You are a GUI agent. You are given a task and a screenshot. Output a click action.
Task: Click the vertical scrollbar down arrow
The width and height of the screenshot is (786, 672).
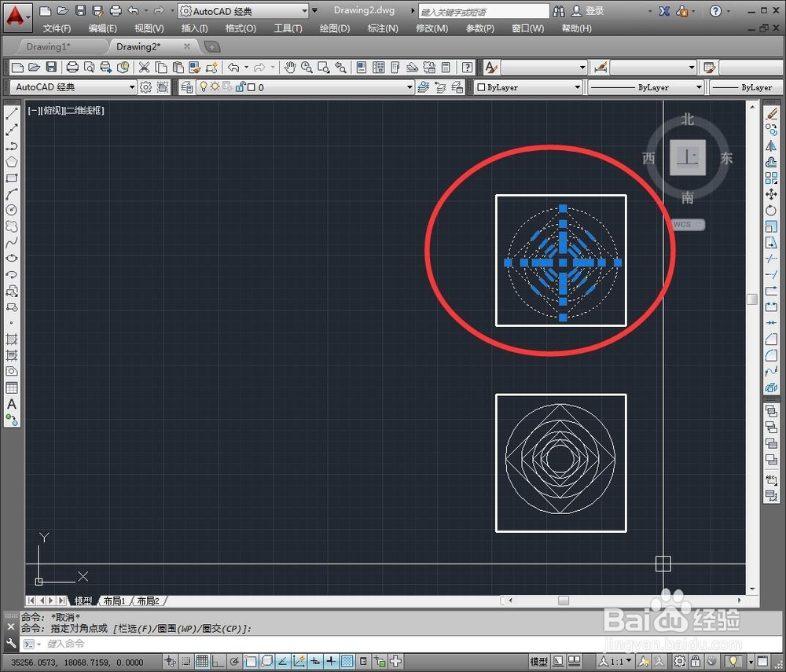click(752, 589)
